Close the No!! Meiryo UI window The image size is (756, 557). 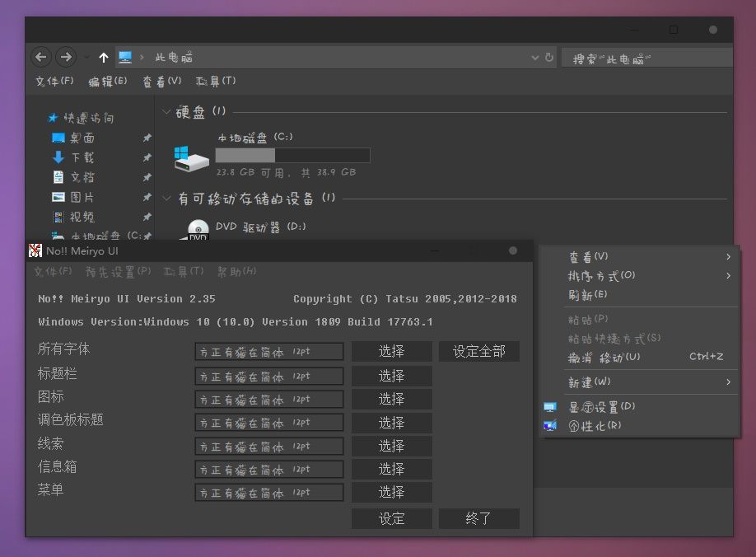tap(513, 250)
